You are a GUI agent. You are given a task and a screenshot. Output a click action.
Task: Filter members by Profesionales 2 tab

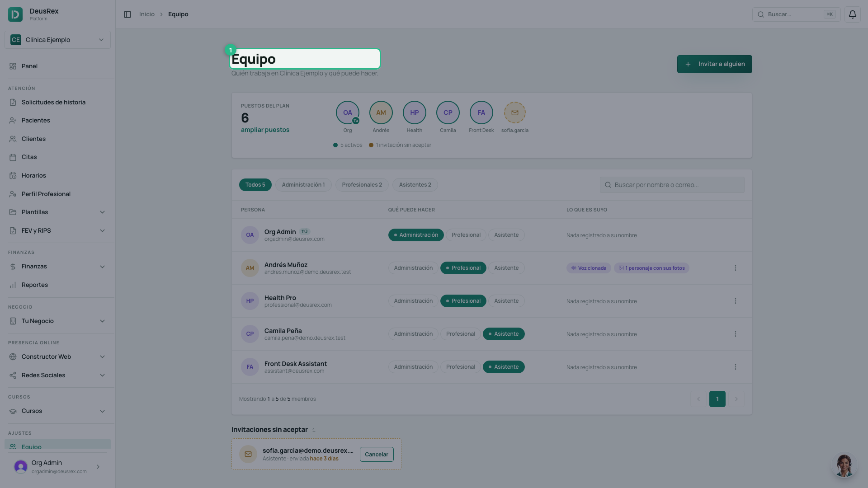(x=362, y=185)
